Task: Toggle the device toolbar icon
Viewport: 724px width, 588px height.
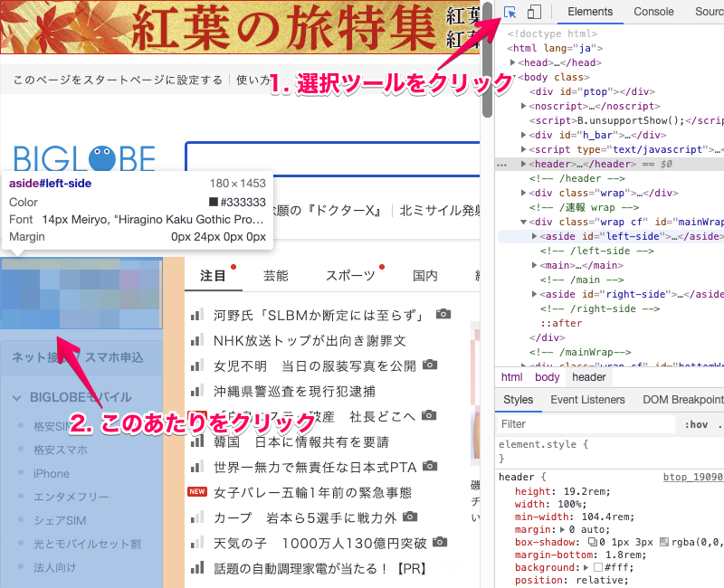Action: (x=534, y=13)
